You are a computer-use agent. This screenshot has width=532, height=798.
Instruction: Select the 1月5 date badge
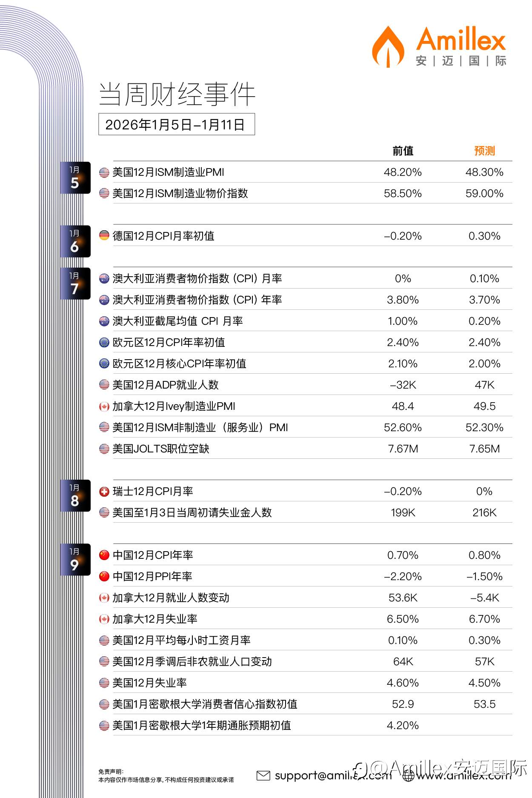(75, 177)
